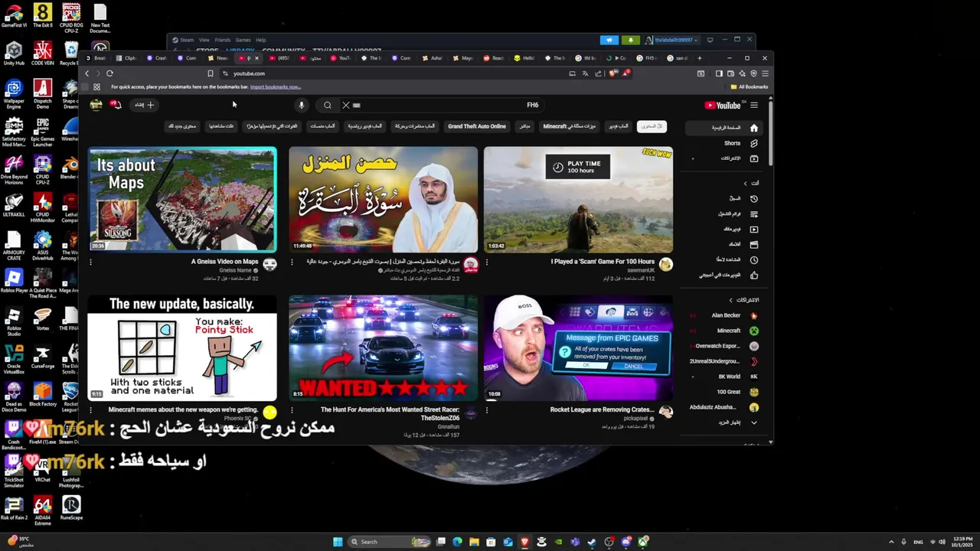Image resolution: width=980 pixels, height=551 pixels.
Task: Open the All Bookmarks folder
Action: (750, 87)
